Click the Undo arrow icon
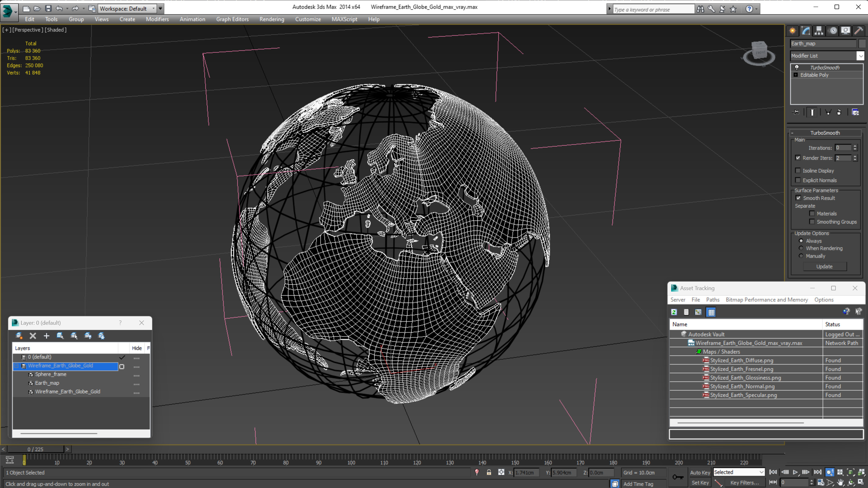 pyautogui.click(x=59, y=9)
